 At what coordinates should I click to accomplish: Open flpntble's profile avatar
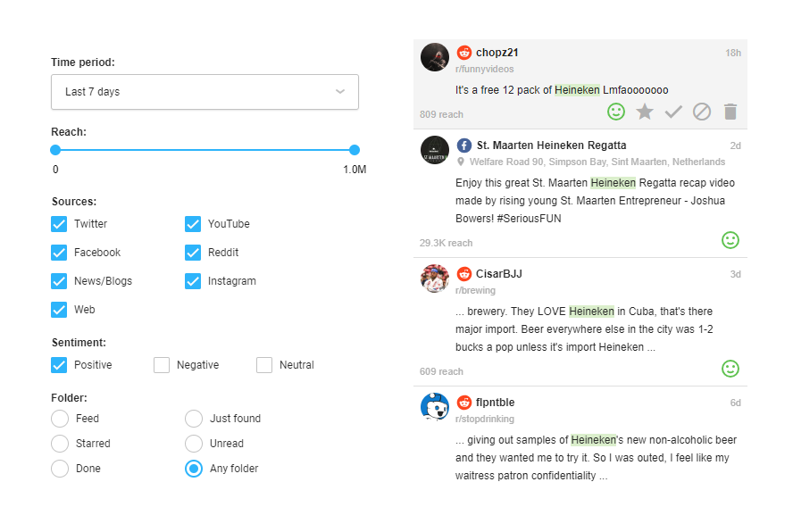(x=435, y=407)
